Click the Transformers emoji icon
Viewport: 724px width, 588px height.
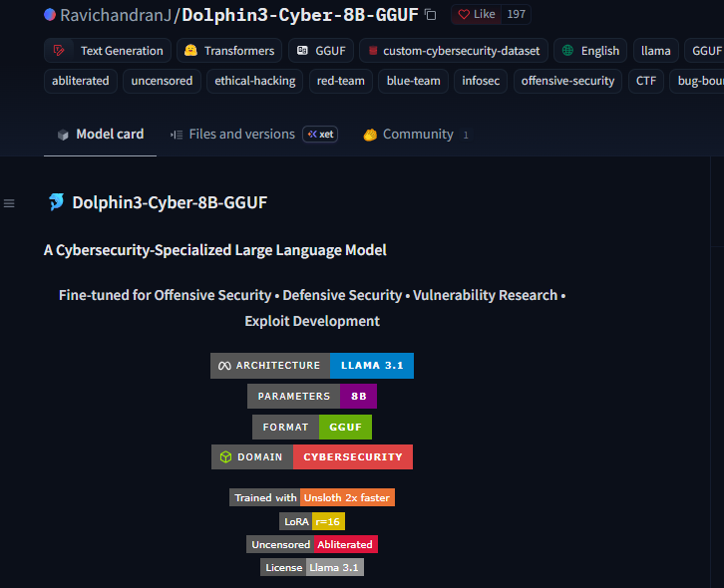pos(190,50)
